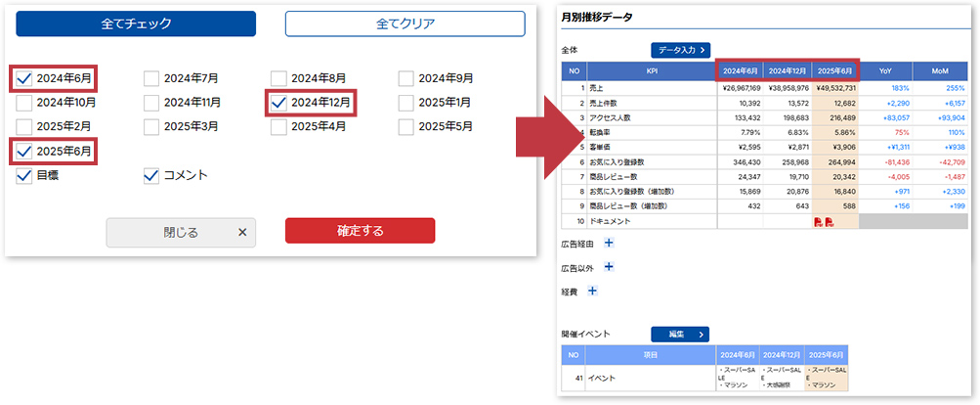Expand the 経費 section plus icon
980x405 pixels.
(x=593, y=290)
